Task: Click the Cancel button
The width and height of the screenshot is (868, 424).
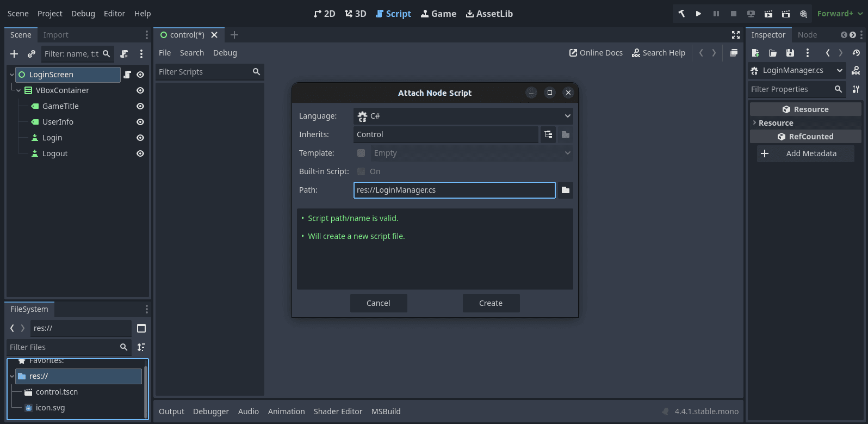Action: pyautogui.click(x=378, y=303)
